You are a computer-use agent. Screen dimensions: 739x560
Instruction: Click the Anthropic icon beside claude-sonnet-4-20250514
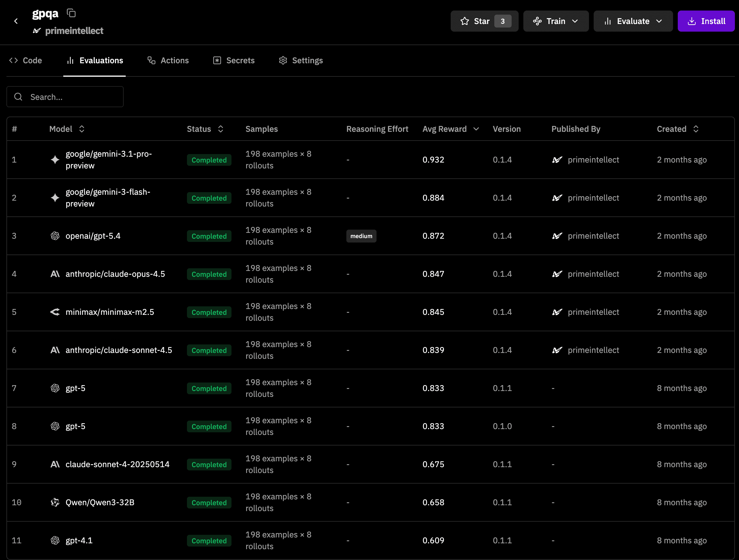tap(55, 464)
